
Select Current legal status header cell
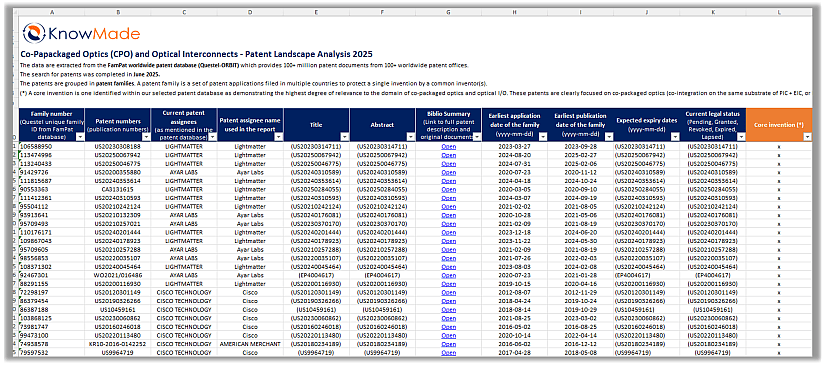713,125
